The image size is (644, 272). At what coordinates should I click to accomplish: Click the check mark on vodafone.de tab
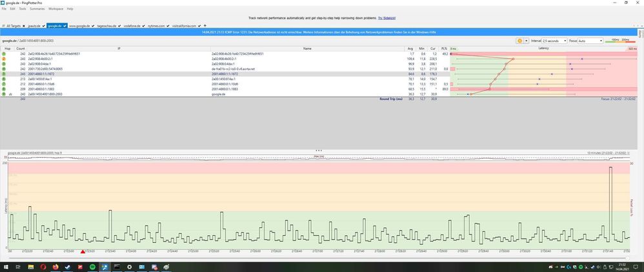coord(143,26)
